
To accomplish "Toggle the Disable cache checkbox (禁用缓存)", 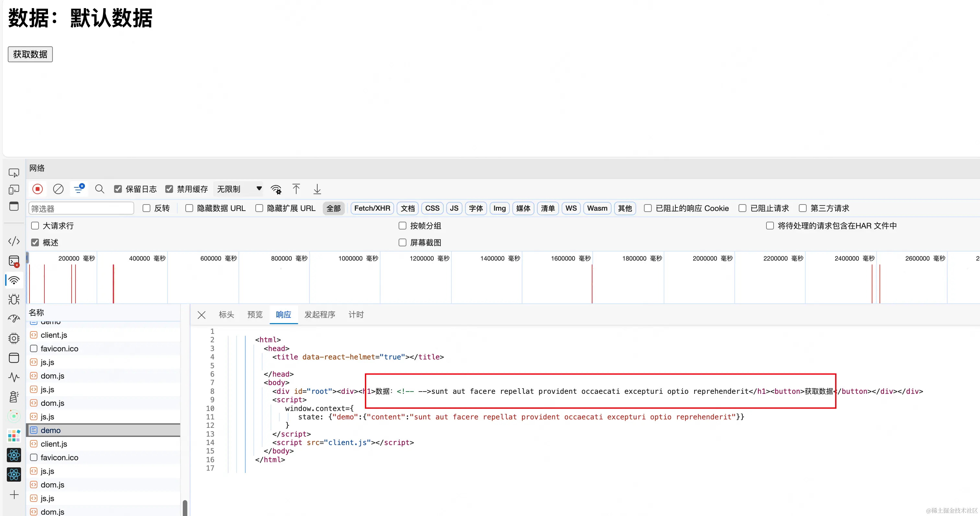I will [169, 189].
